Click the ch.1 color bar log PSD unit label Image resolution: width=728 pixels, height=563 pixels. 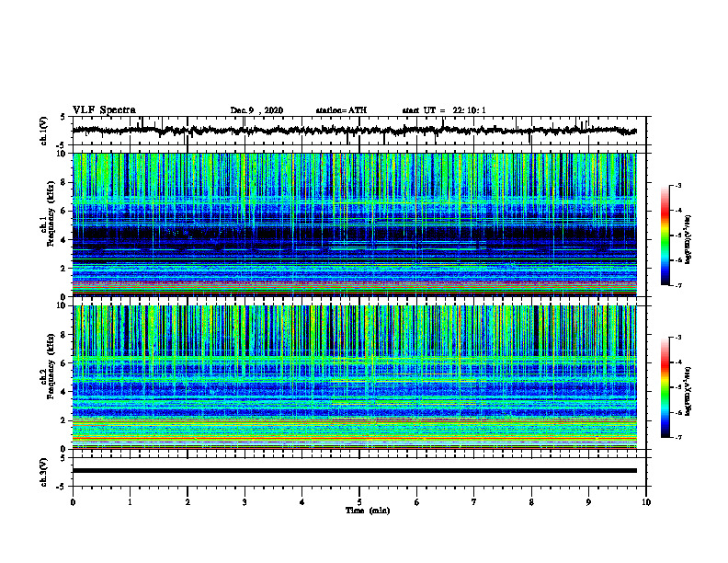688,239
